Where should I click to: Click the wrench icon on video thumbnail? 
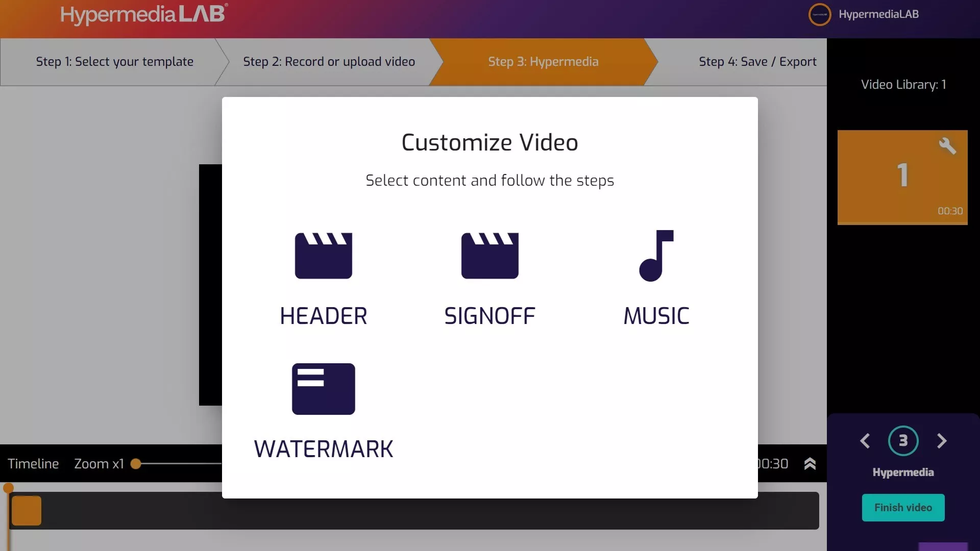click(947, 146)
